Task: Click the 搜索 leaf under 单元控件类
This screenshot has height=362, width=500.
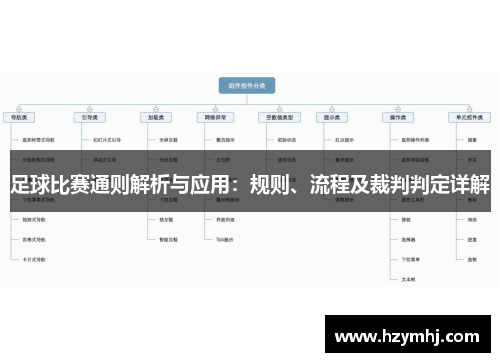Action: (x=472, y=140)
